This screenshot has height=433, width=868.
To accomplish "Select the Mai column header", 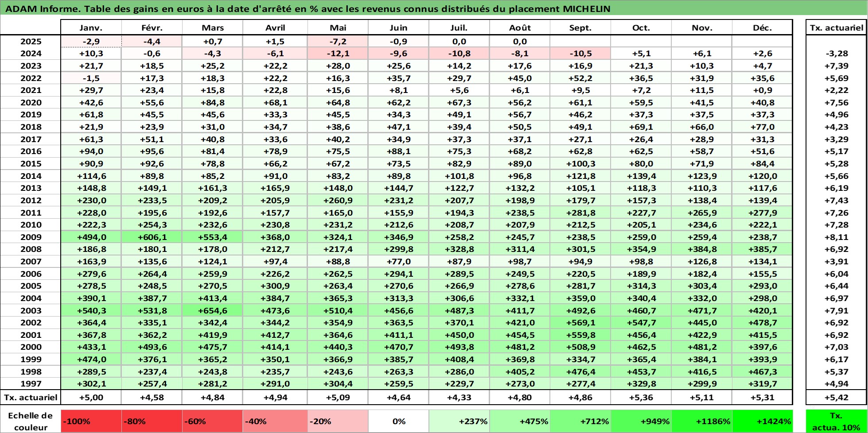I will (x=338, y=27).
